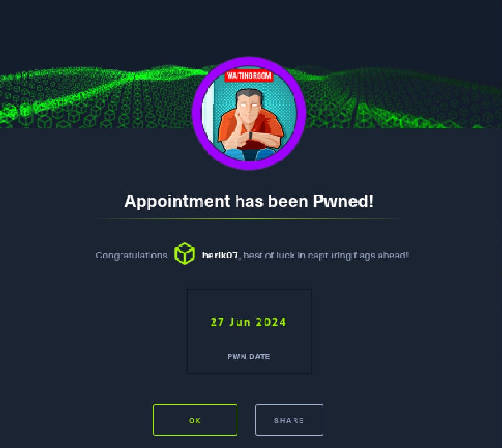Screen dimensions: 502x448
Task: Click the PWN DATE label
Action: tap(249, 356)
